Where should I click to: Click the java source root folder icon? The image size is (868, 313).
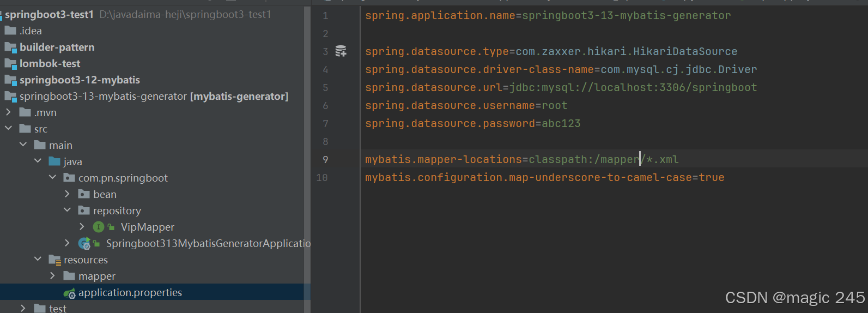click(x=54, y=161)
